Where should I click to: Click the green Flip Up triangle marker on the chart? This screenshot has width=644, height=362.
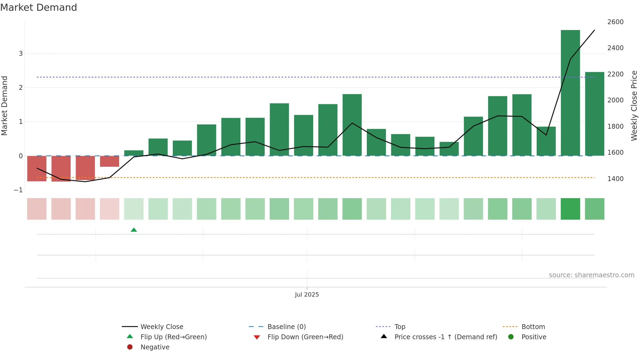134,230
